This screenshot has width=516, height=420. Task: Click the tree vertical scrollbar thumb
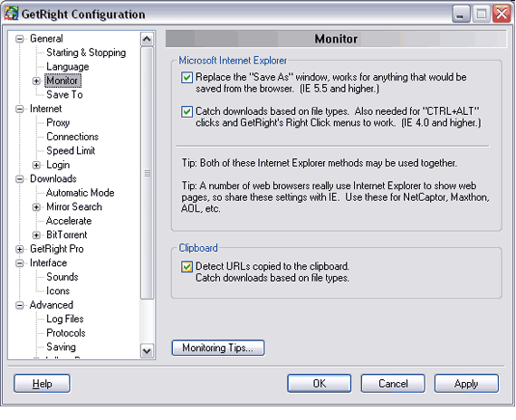coord(147,173)
